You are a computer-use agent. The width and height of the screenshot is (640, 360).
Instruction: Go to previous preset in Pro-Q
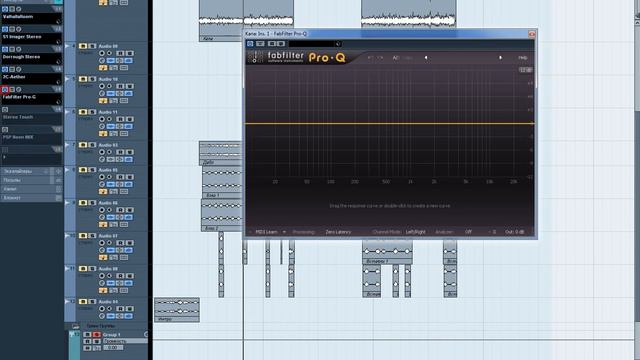click(x=426, y=58)
